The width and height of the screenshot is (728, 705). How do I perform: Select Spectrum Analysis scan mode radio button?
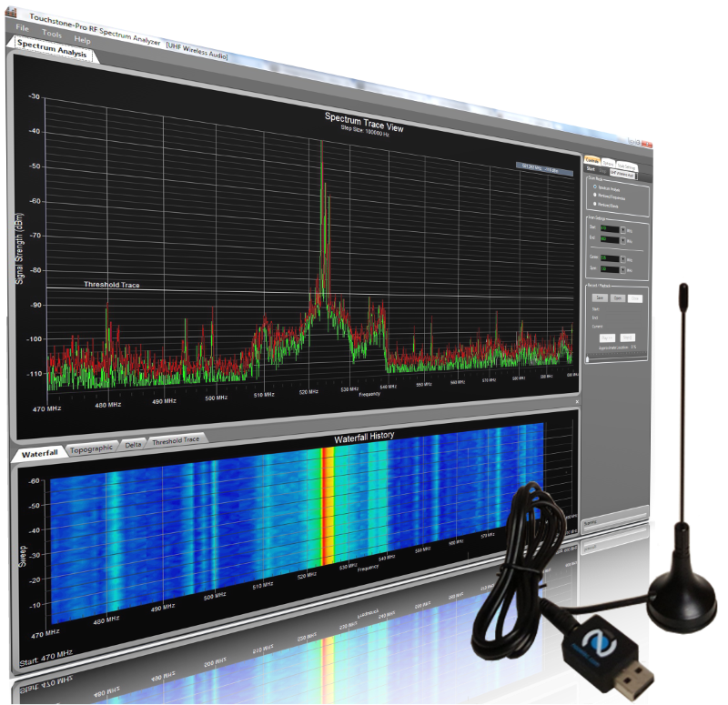point(595,187)
